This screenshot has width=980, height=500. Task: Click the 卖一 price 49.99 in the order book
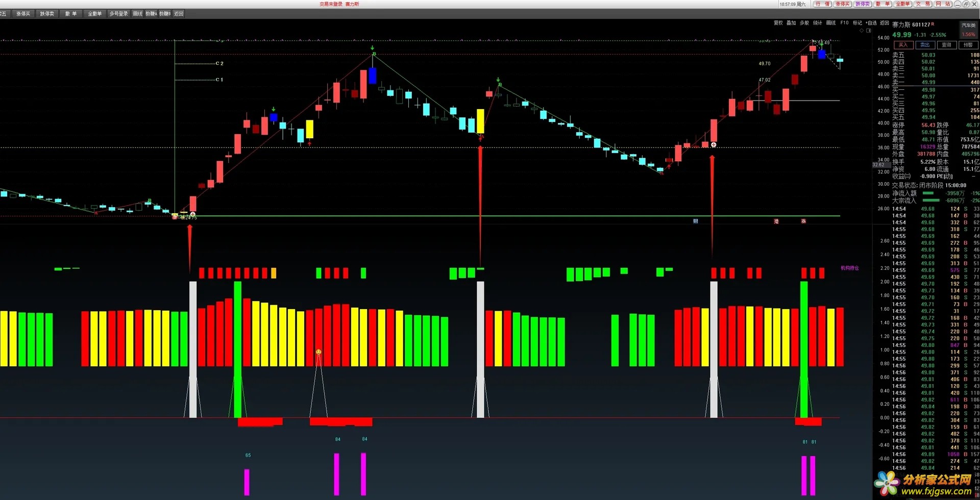[x=928, y=82]
